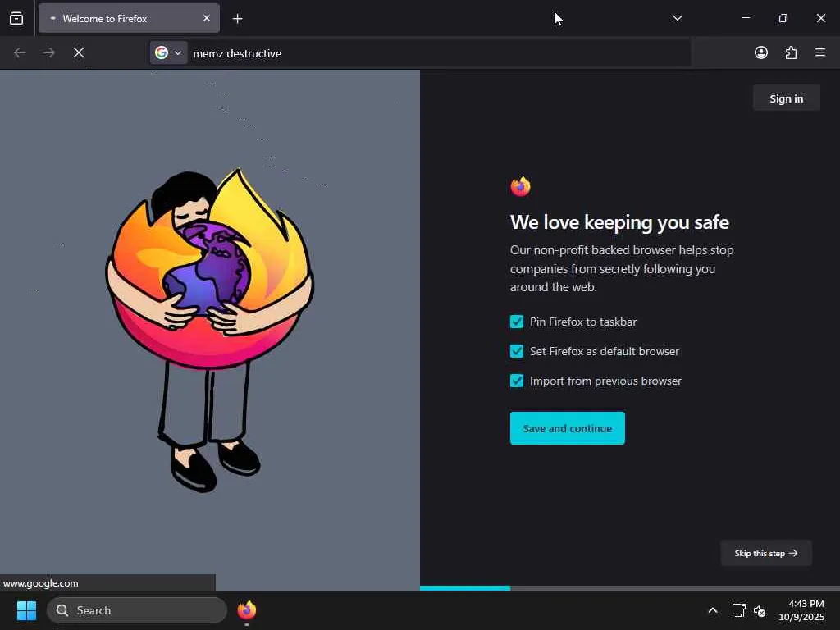Close the Welcome to Firefox tab

click(x=206, y=18)
